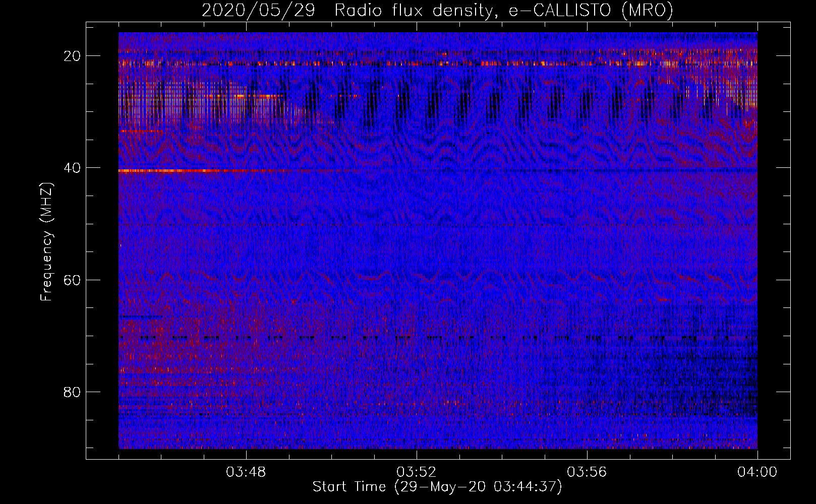This screenshot has height=504, width=816.
Task: Click the 80 frequency tick label
Action: (72, 392)
